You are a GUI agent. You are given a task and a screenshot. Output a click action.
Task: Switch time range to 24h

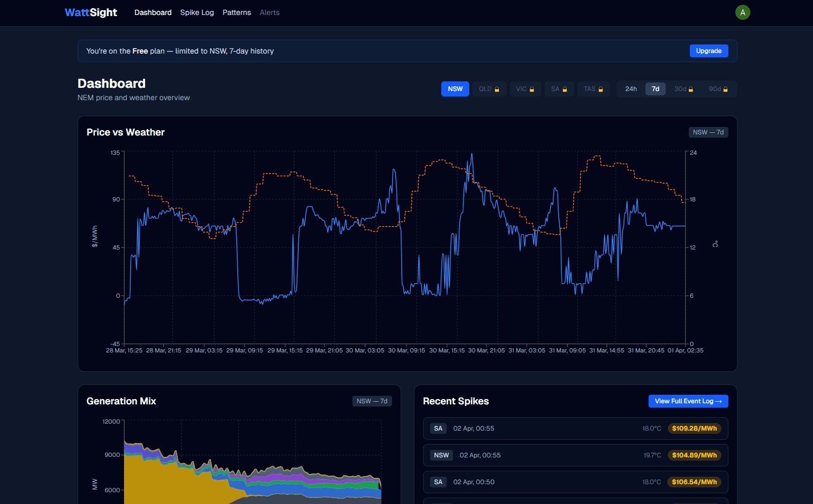[631, 89]
